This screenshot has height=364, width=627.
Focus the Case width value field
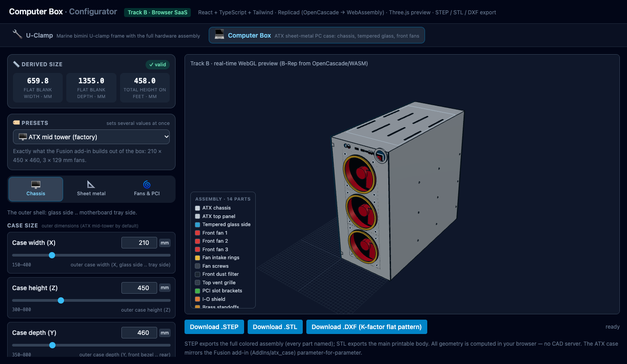139,243
